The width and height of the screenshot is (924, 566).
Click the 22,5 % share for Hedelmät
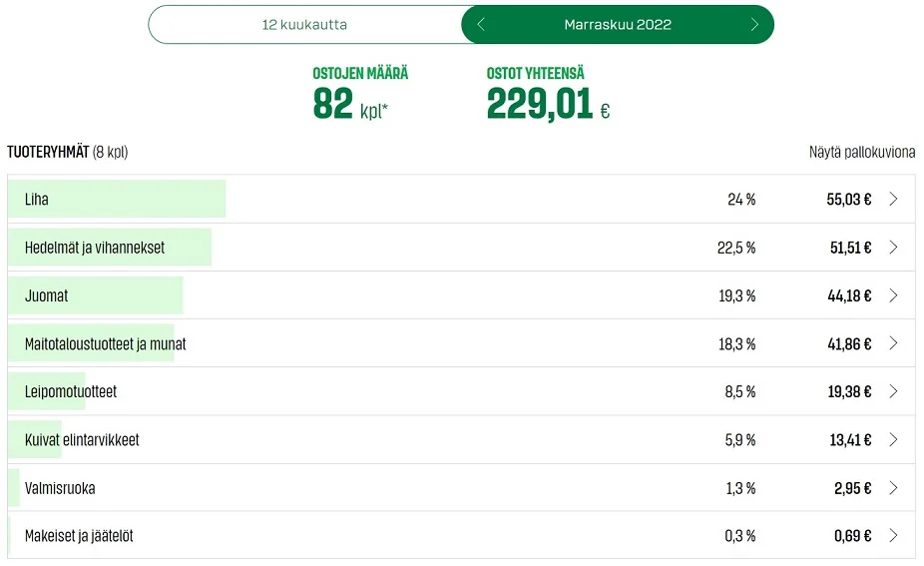pos(736,248)
